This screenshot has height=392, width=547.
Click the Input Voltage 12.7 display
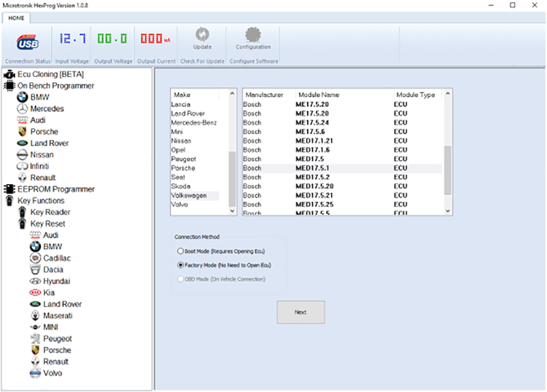tap(72, 38)
